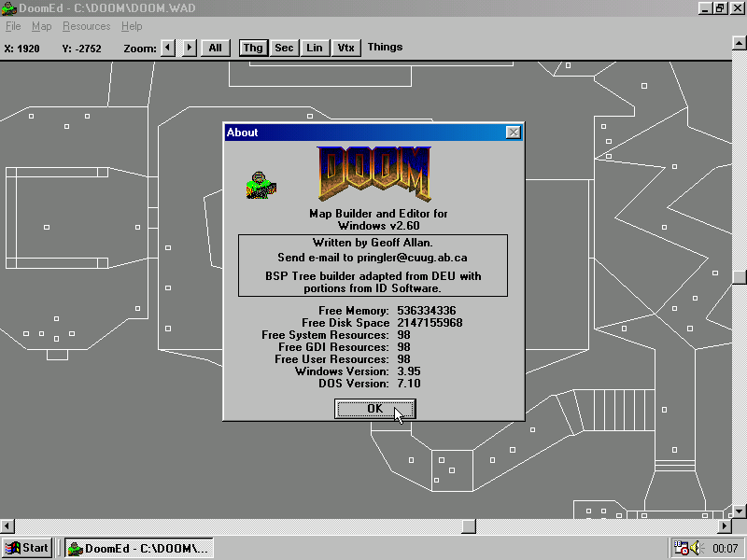Open the Help menu
This screenshot has height=560, width=747.
pos(132,26)
